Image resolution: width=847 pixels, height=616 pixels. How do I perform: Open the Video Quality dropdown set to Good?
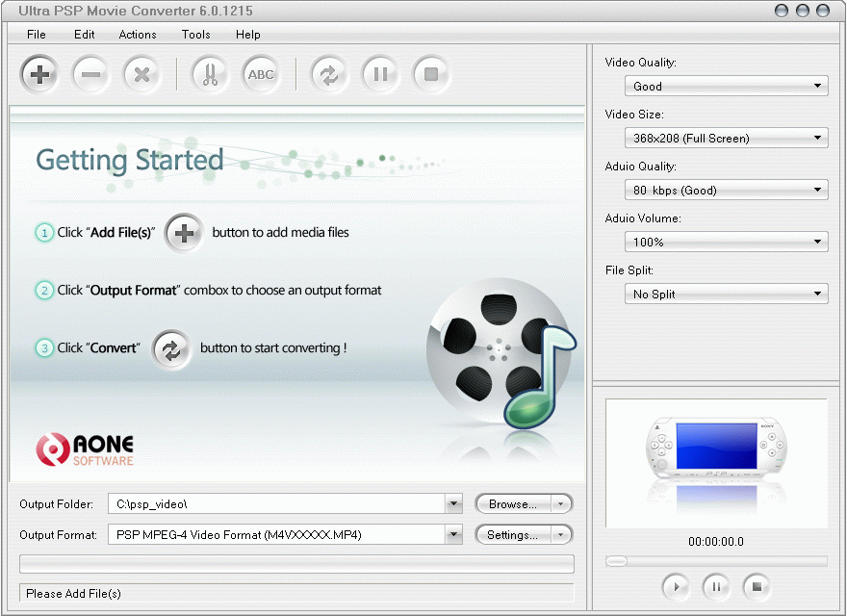click(x=726, y=86)
